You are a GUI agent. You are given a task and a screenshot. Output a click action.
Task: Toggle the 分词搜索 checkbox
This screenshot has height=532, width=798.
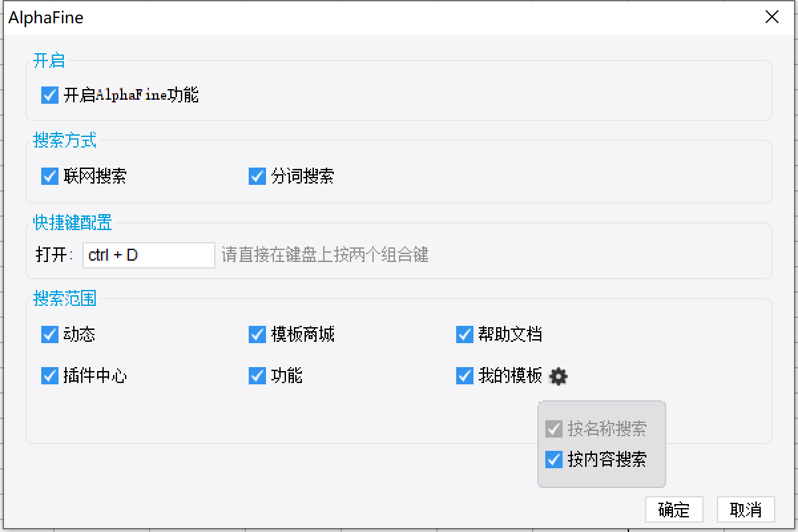tap(257, 176)
